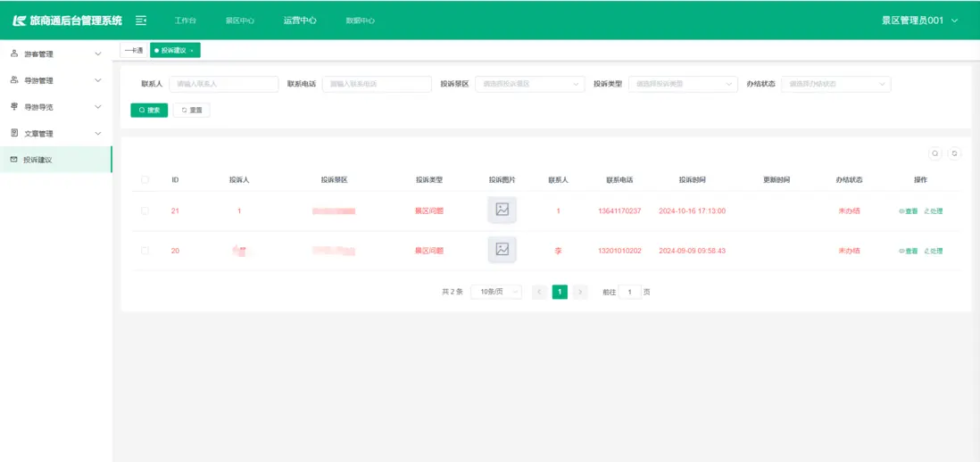This screenshot has width=980, height=462.
Task: Click 处理 for complaint ID 21
Action: coord(933,211)
